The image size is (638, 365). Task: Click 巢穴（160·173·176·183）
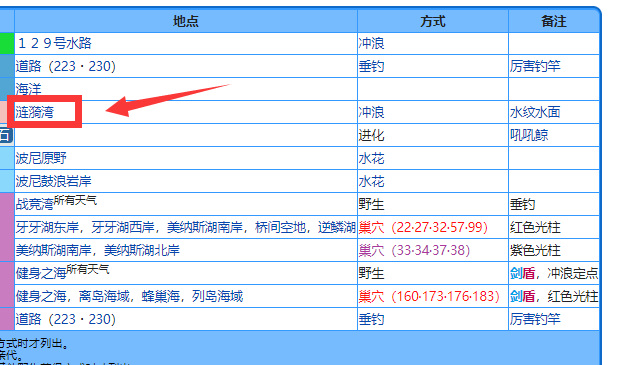tap(429, 296)
